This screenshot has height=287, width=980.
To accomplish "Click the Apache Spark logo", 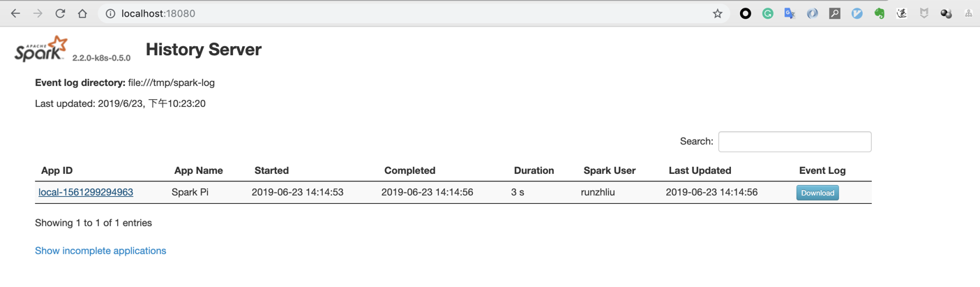I will click(x=41, y=50).
